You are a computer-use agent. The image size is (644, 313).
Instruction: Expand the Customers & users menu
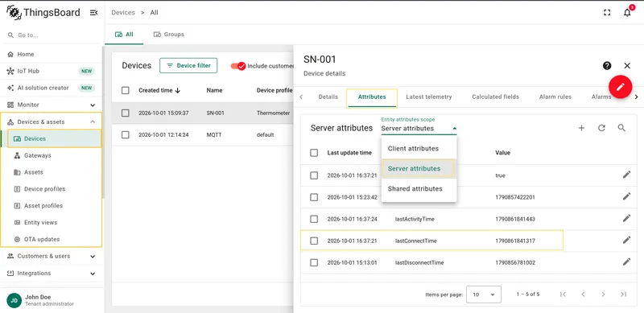pos(52,257)
